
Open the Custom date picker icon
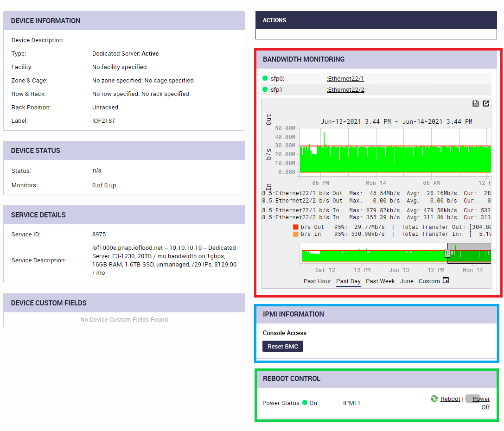coord(446,280)
